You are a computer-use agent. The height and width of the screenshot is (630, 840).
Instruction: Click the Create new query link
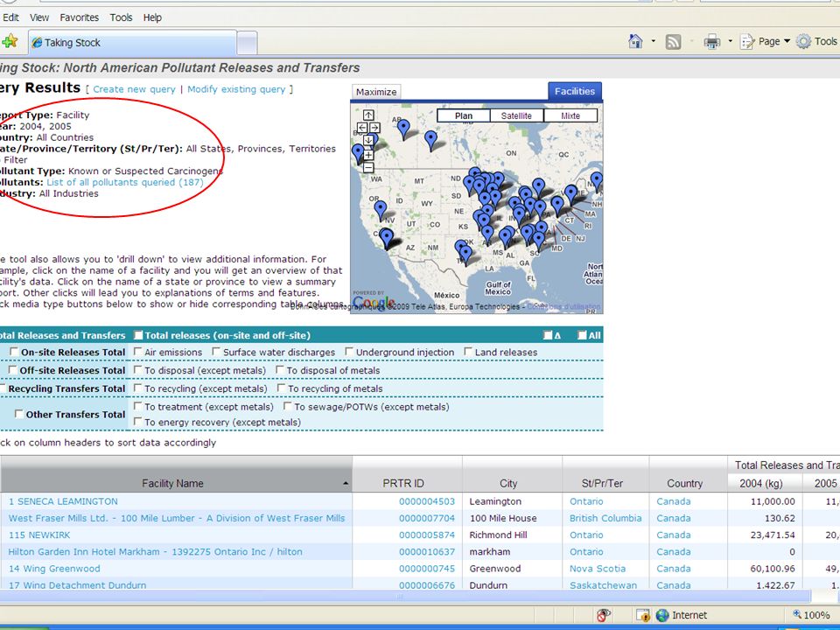134,89
